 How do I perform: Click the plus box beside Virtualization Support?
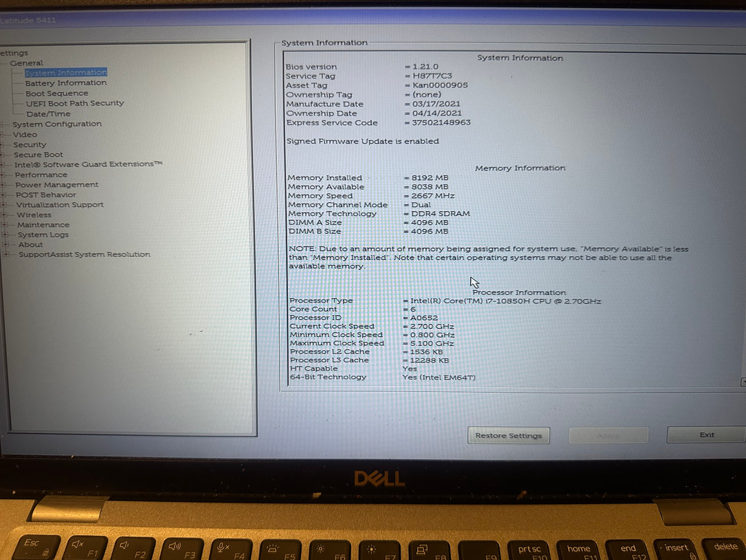(x=4, y=205)
